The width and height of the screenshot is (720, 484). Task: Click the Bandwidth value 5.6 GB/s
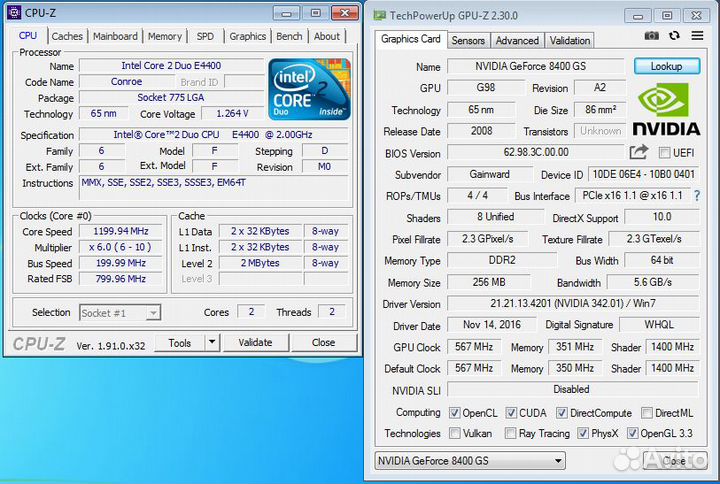pyautogui.click(x=653, y=282)
